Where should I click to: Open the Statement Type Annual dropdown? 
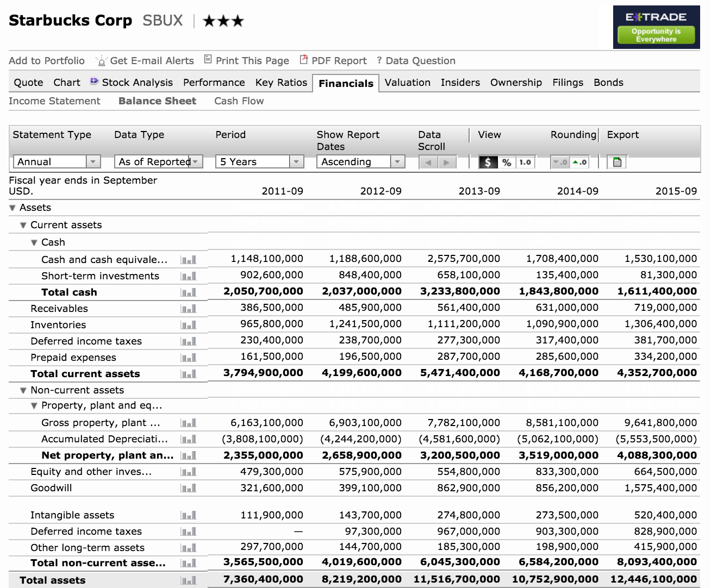[57, 161]
